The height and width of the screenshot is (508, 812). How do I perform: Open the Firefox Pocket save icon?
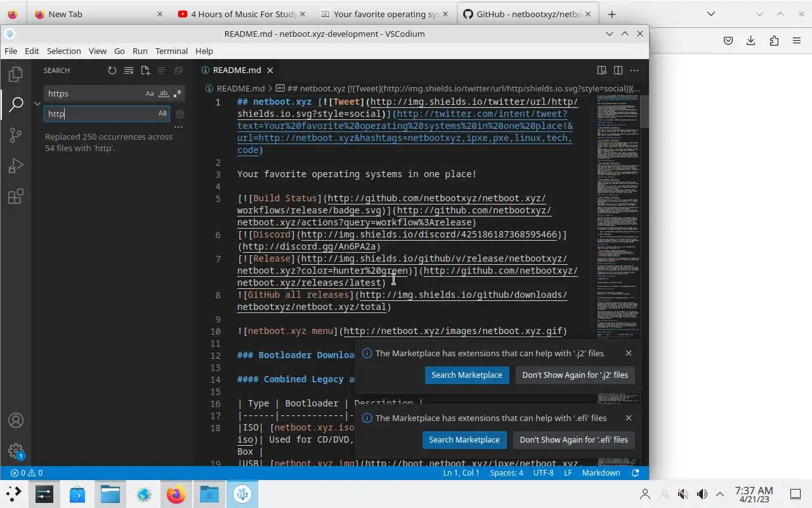click(728, 41)
